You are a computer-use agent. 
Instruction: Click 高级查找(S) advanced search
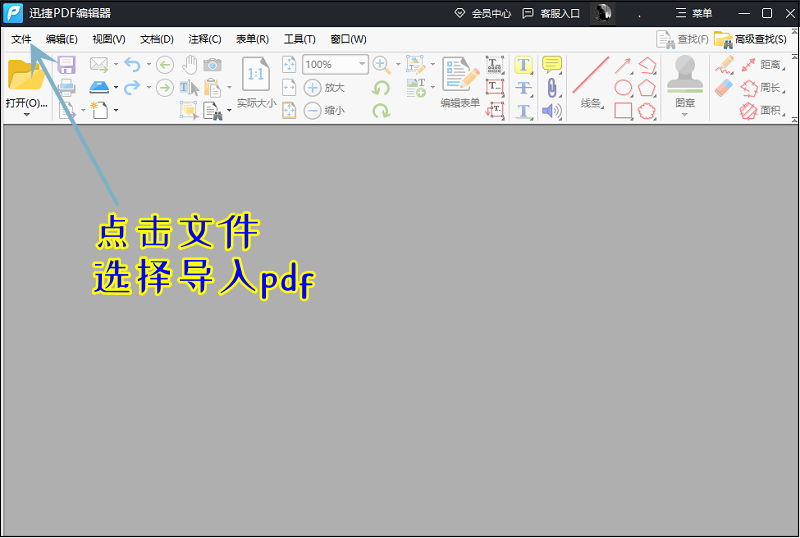[x=751, y=39]
